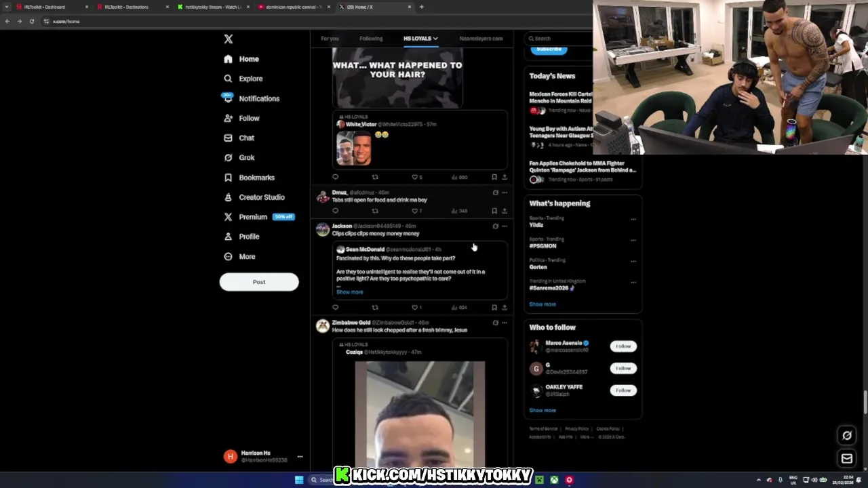Screen dimensions: 868x488
Task: Share Jackson's post
Action: [504, 307]
